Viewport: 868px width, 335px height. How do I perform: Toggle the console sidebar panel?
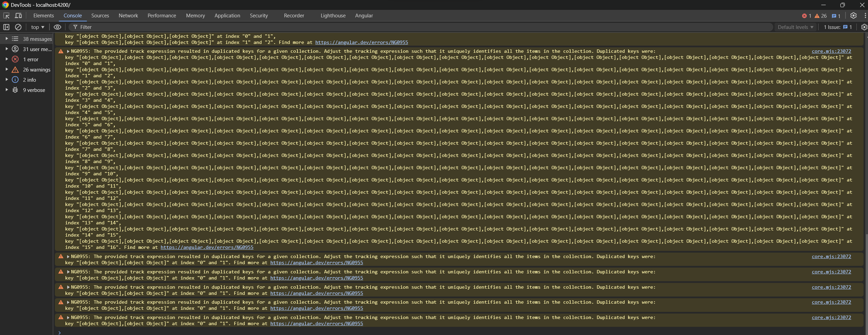pyautogui.click(x=6, y=27)
